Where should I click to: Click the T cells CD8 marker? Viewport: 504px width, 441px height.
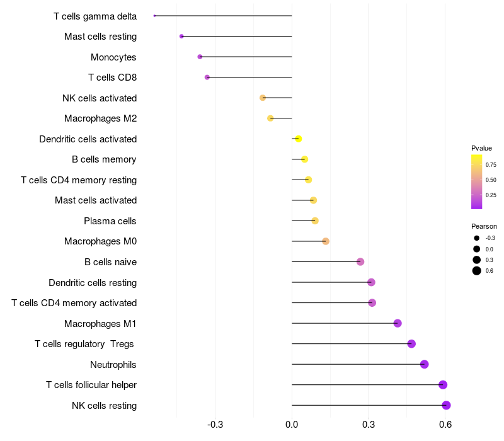(207, 77)
